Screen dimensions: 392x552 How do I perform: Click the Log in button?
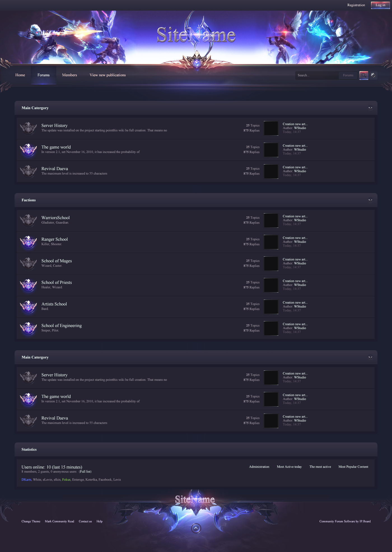(380, 5)
